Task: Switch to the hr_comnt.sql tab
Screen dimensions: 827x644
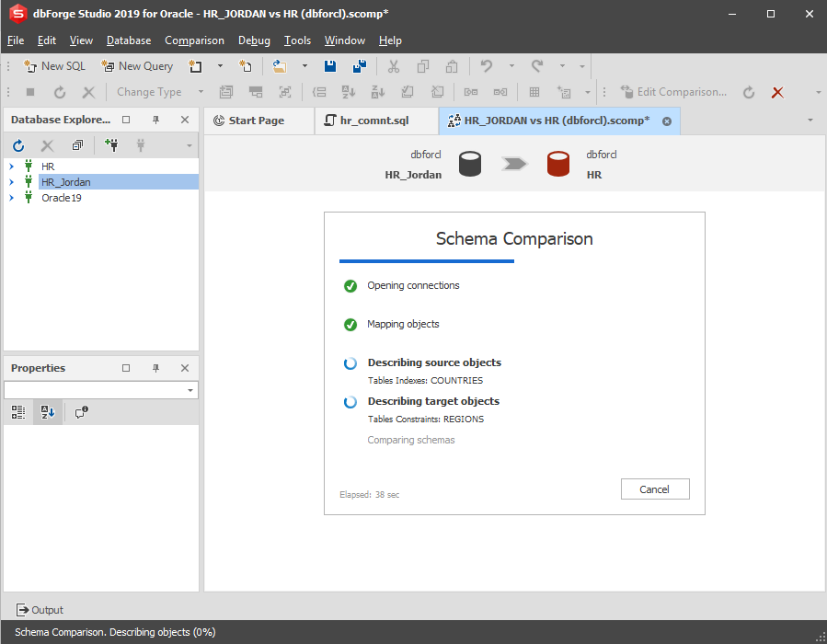Action: pyautogui.click(x=375, y=121)
